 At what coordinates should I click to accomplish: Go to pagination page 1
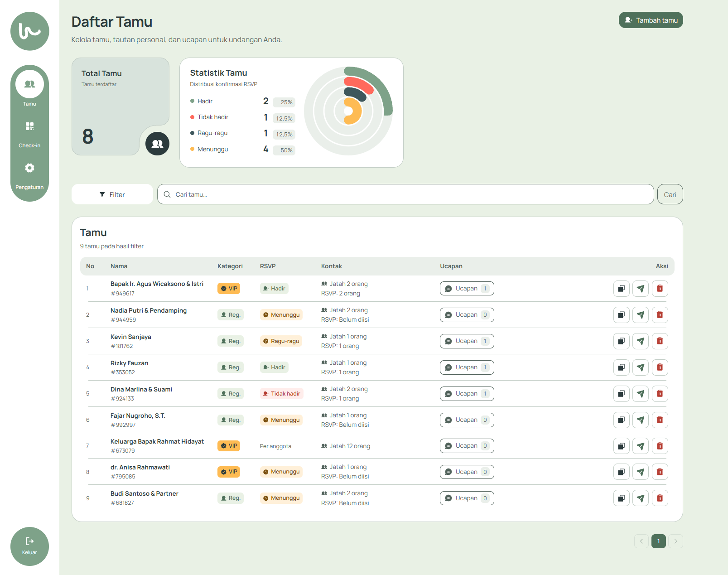pos(658,541)
